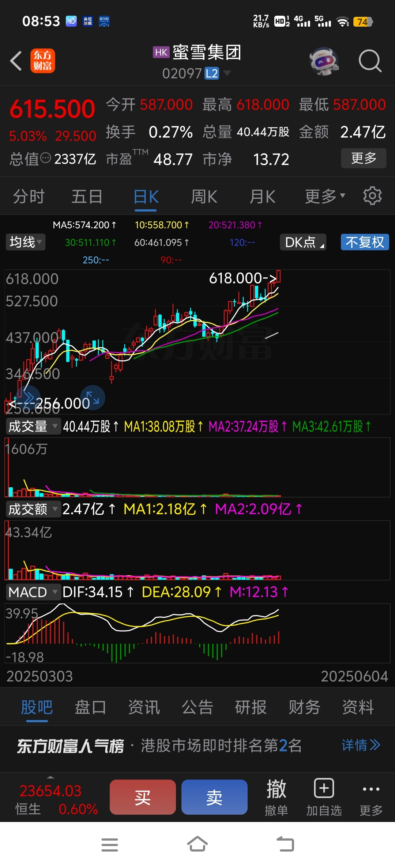
Task: Open 成交量 indicator dropdown
Action: [x=33, y=426]
